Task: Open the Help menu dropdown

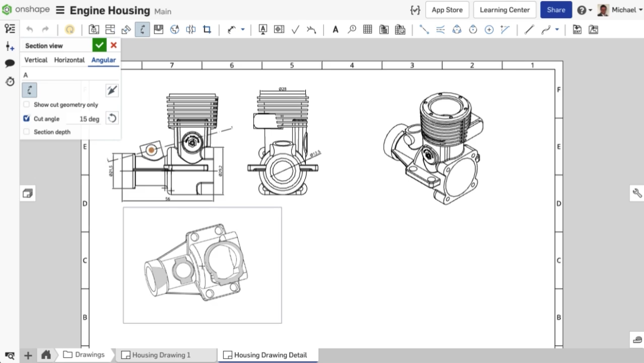Action: point(584,10)
